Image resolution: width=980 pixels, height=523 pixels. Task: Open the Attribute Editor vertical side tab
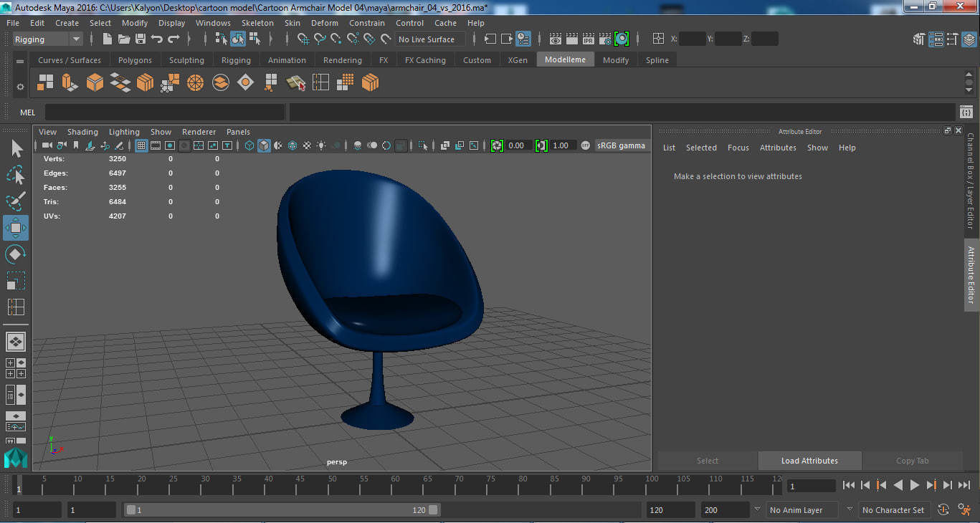(971, 275)
